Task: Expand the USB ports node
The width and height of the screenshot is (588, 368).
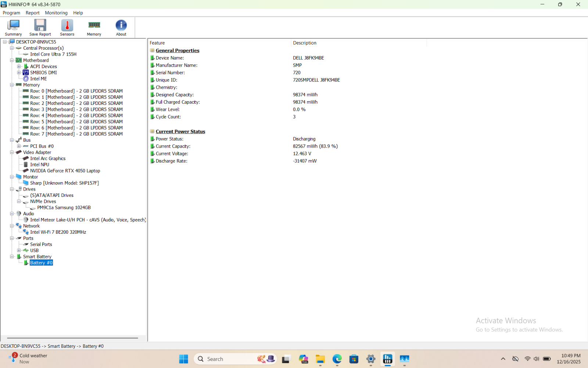Action: 19,250
